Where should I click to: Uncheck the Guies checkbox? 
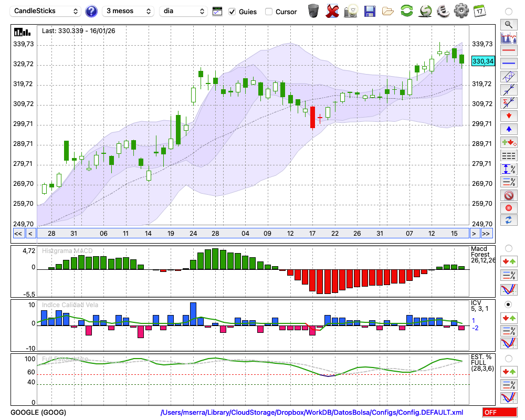tap(232, 12)
